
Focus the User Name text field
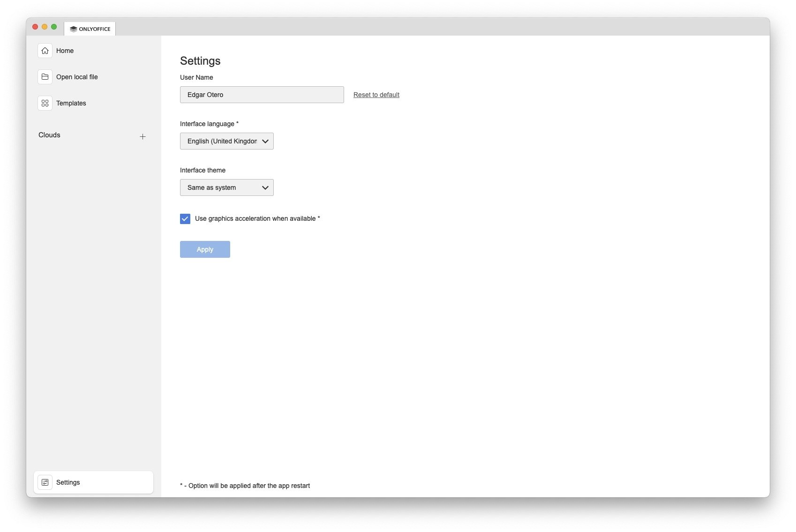(x=262, y=95)
